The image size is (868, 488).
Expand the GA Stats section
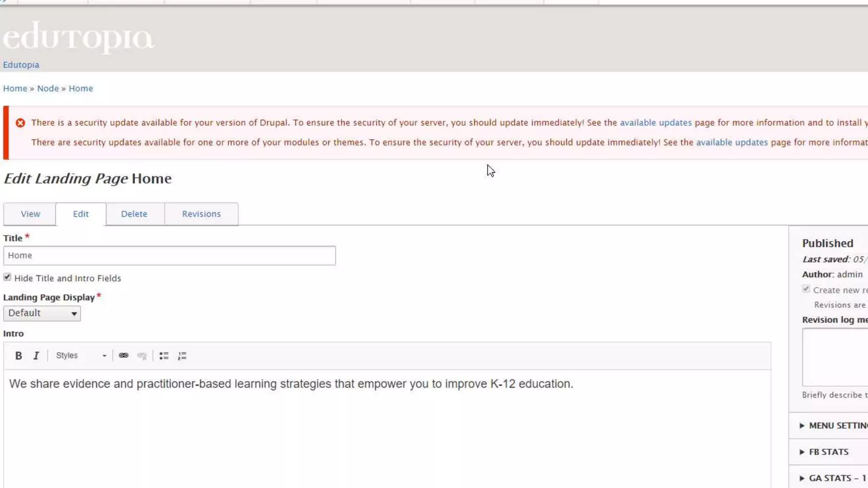[833, 478]
